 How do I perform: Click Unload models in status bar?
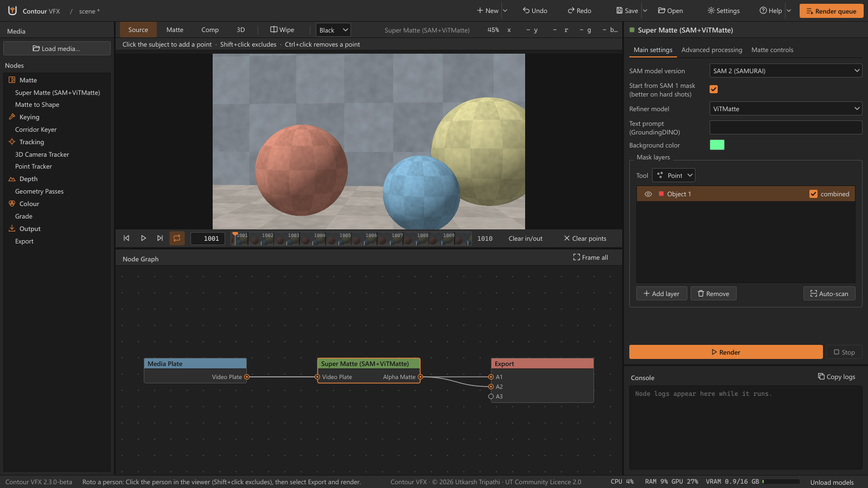(832, 482)
